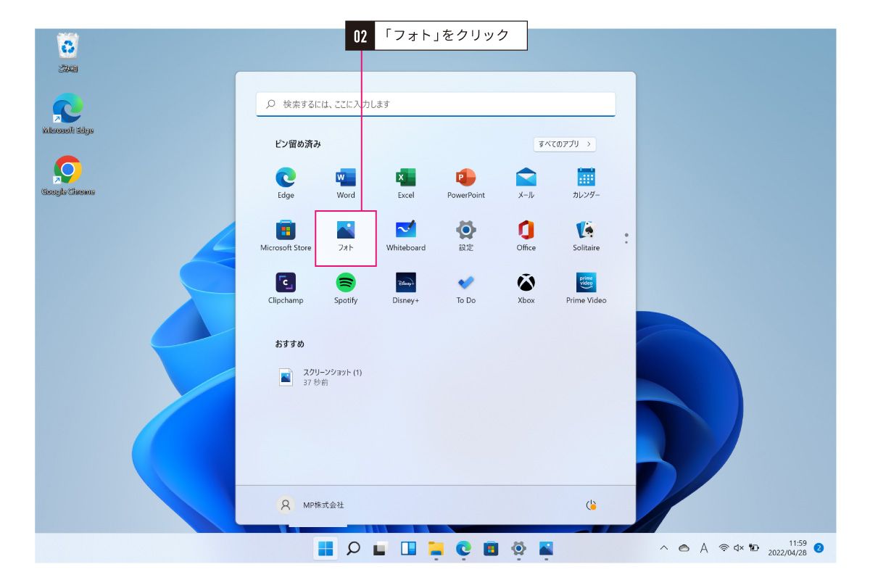Launch PowerPoint from pinned apps
The width and height of the screenshot is (870, 588).
[466, 183]
